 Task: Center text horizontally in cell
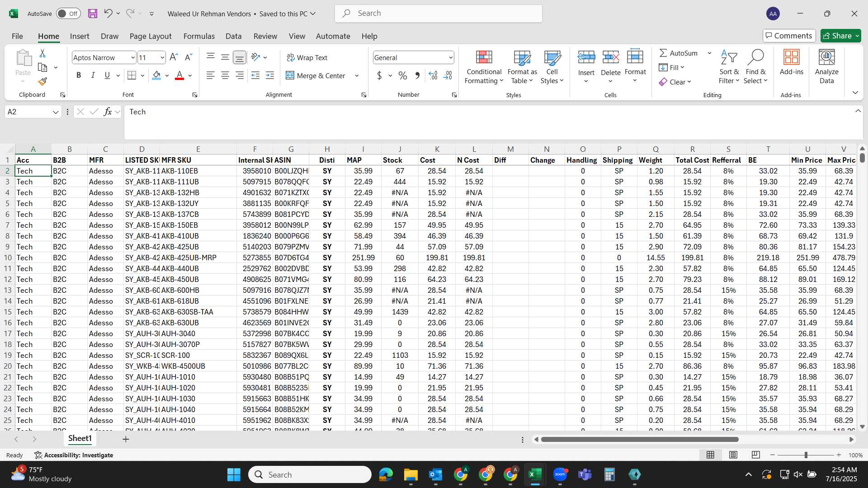(x=225, y=75)
